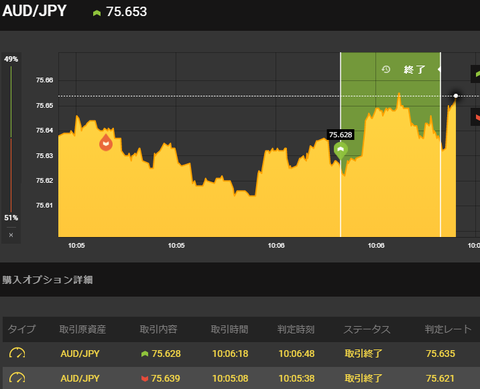The width and height of the screenshot is (480, 389).
Task: Close the sentiment bar with X icon
Action: (x=11, y=235)
